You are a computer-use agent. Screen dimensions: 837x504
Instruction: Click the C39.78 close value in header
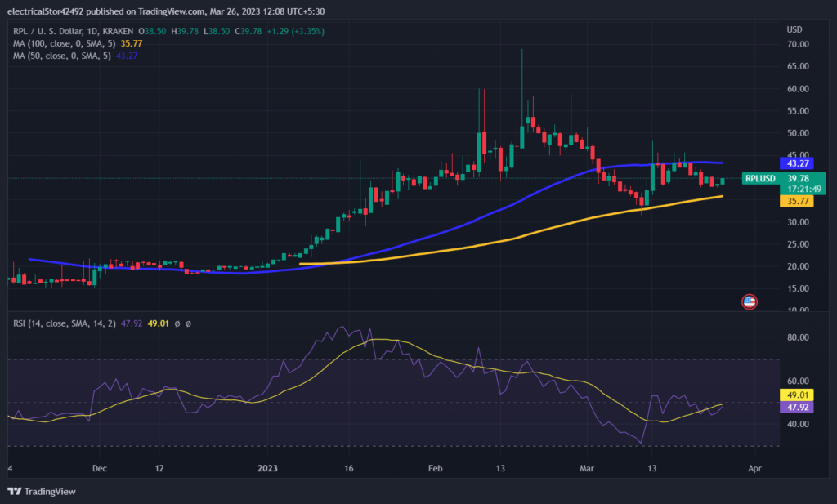(248, 32)
